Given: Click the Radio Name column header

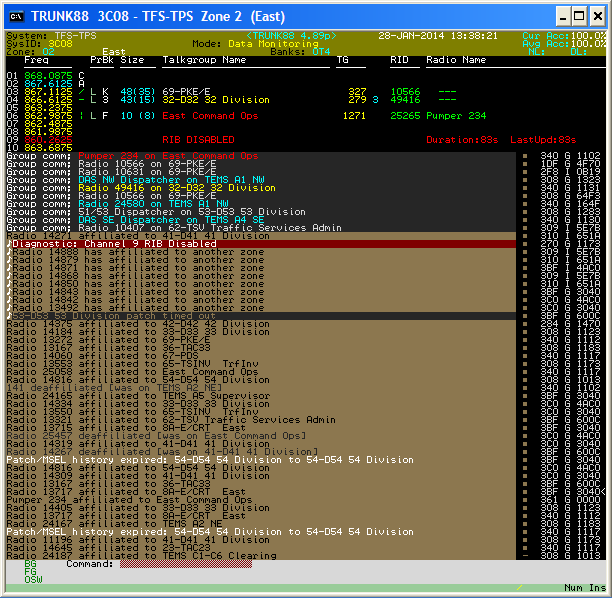Looking at the screenshot, I should click(x=455, y=60).
